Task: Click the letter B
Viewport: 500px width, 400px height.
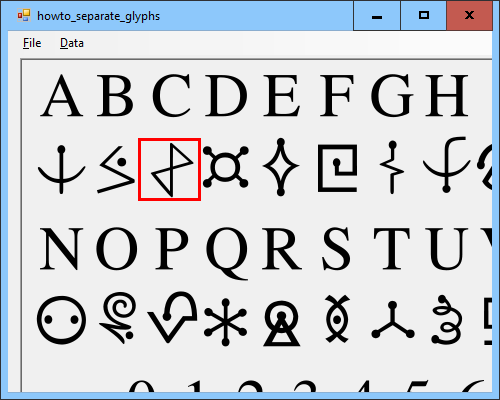Action: 115,96
